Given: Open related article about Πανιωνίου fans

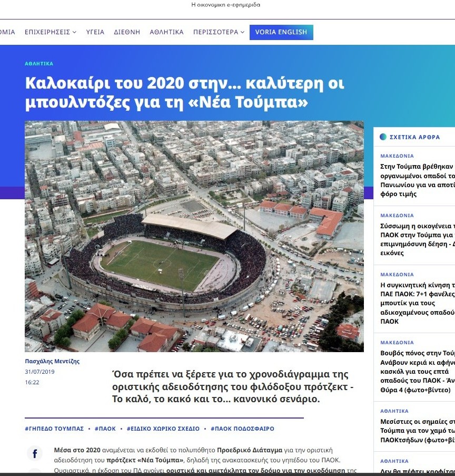Looking at the screenshot, I should (418, 180).
